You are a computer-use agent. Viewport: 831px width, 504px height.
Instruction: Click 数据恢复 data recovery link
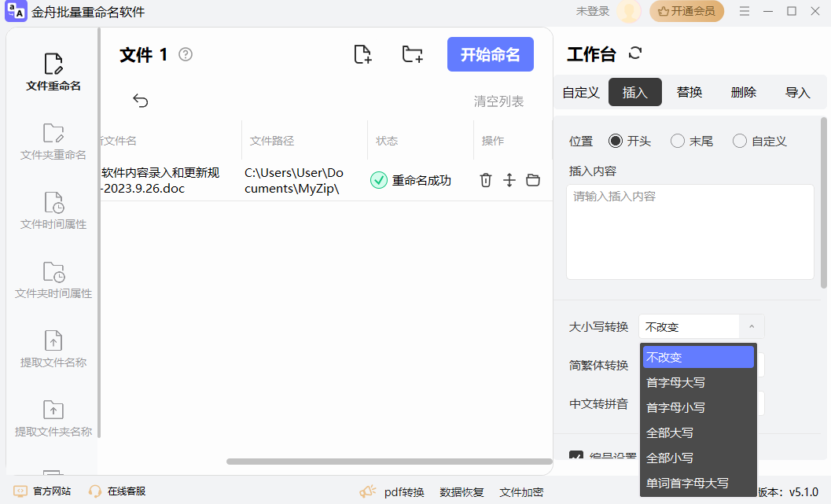[461, 492]
